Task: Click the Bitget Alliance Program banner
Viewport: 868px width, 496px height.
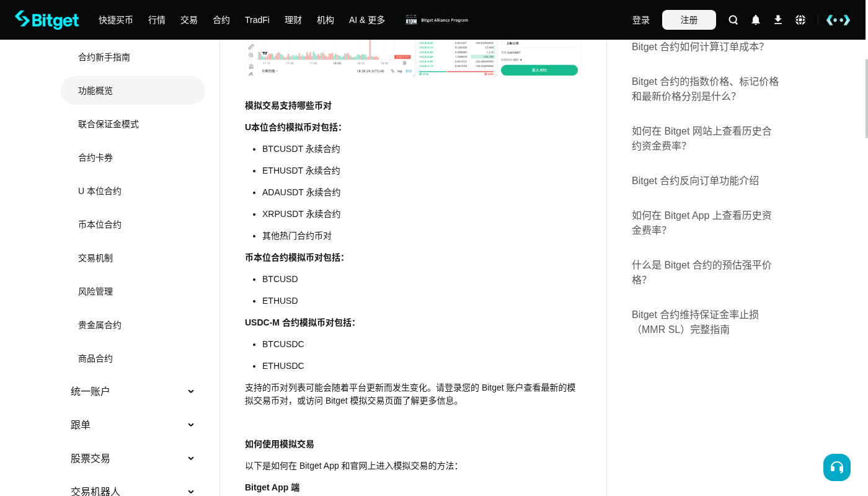Action: [x=437, y=20]
